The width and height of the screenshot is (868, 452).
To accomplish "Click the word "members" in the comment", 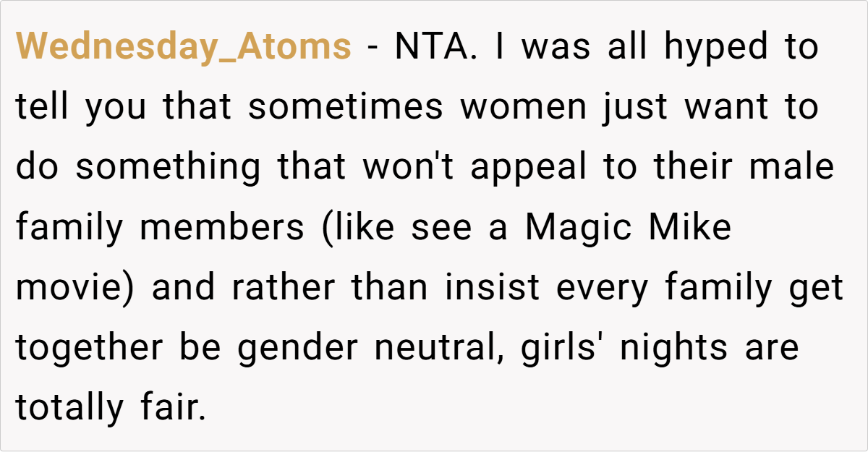I will click(221, 228).
